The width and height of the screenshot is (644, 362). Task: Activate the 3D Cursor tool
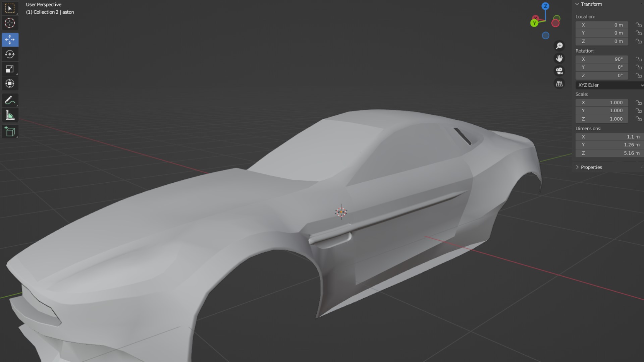click(10, 23)
